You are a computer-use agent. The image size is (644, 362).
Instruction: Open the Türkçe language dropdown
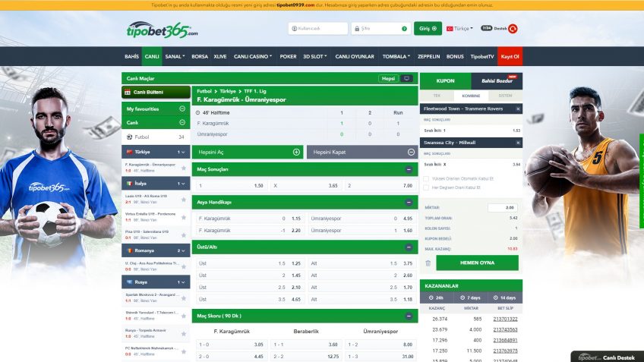(x=461, y=29)
